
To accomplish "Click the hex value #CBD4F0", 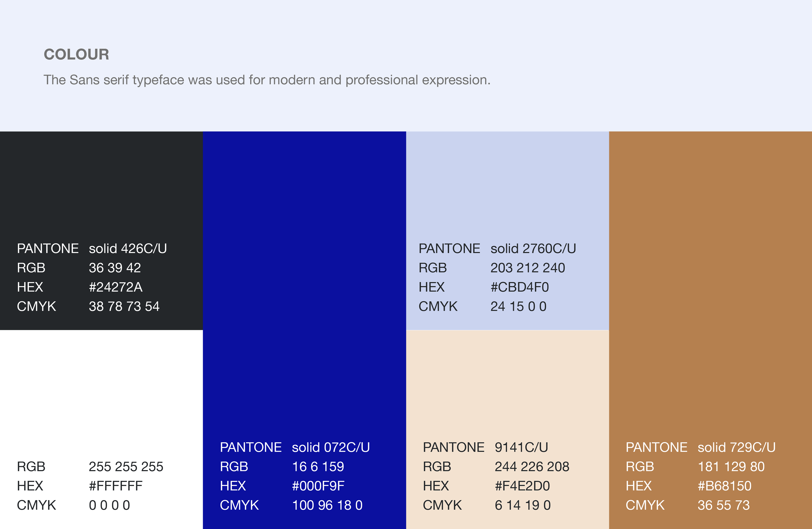I will coord(520,287).
